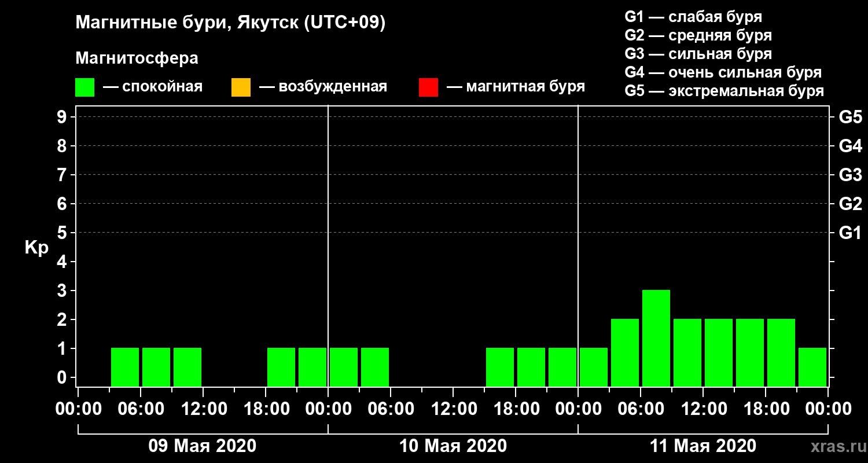
Task: Click 'G1 — слабая буря' in the legend
Action: pos(693,17)
